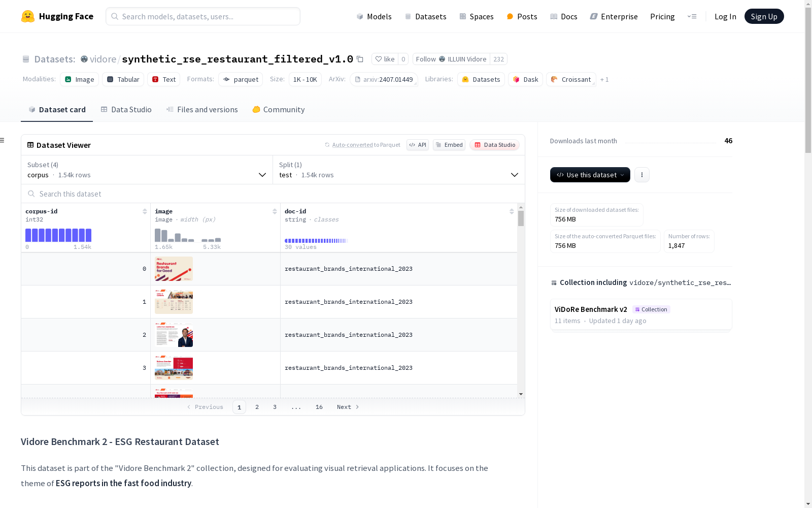The width and height of the screenshot is (812, 508).
Task: Click the image width histogram bars
Action: [x=188, y=235]
